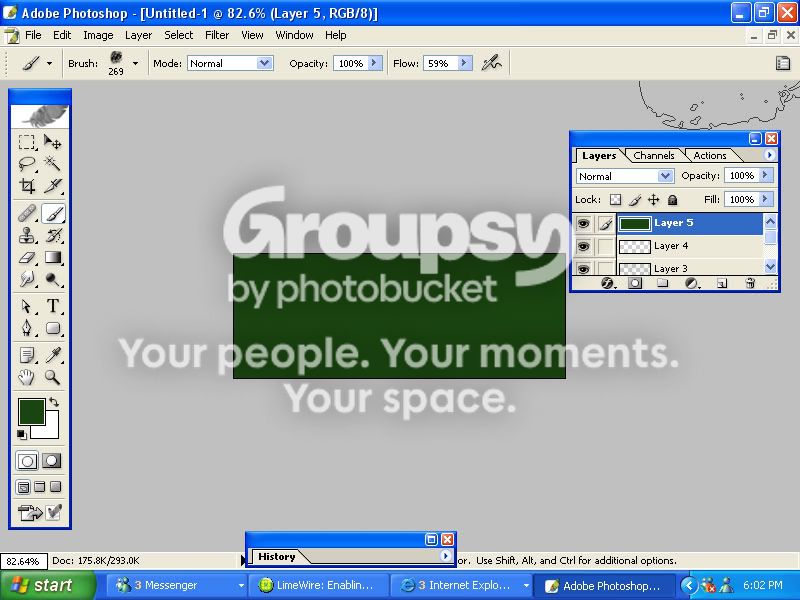Image resolution: width=800 pixels, height=600 pixels.
Task: Open the foreground color swatch
Action: pyautogui.click(x=31, y=411)
